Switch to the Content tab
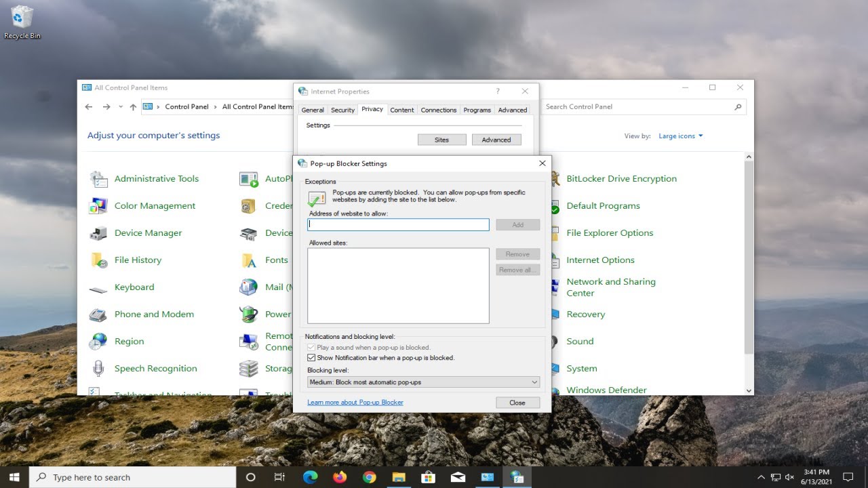868x488 pixels. pos(402,110)
